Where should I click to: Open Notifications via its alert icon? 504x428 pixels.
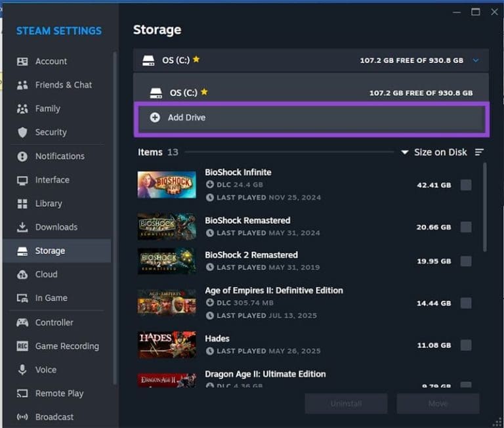coord(22,156)
